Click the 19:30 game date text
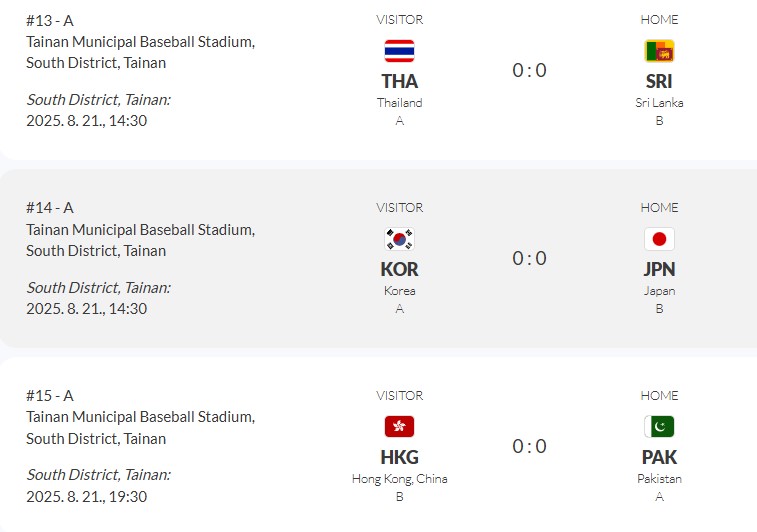 click(x=87, y=496)
